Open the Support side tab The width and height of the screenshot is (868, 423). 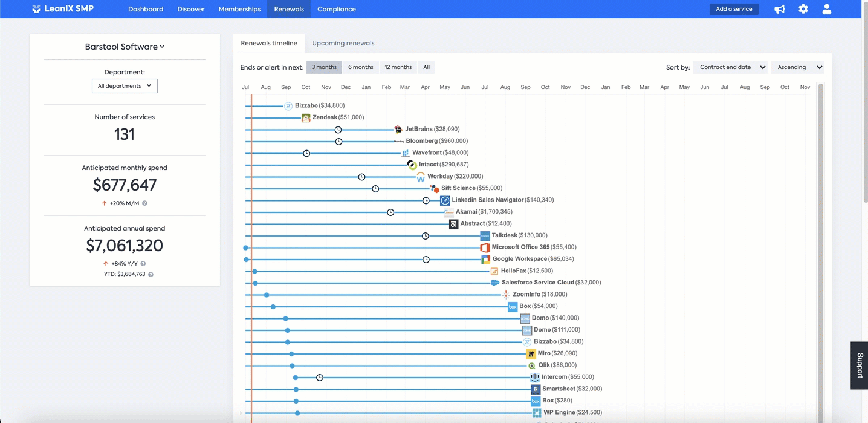click(x=860, y=366)
